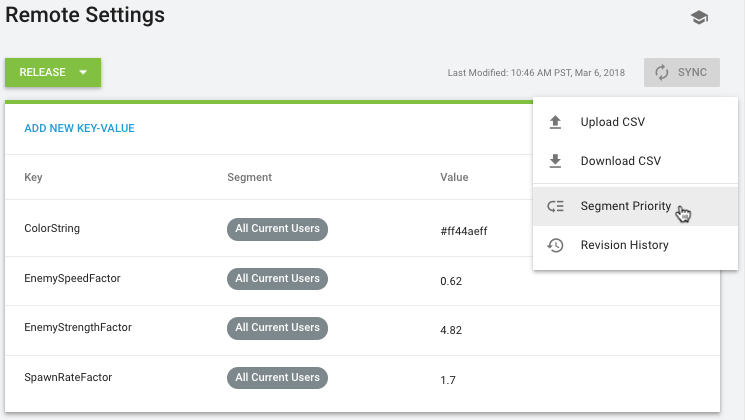Click ADD NEW KEY-VALUE link
Screen dimensions: 745x420
[79, 128]
